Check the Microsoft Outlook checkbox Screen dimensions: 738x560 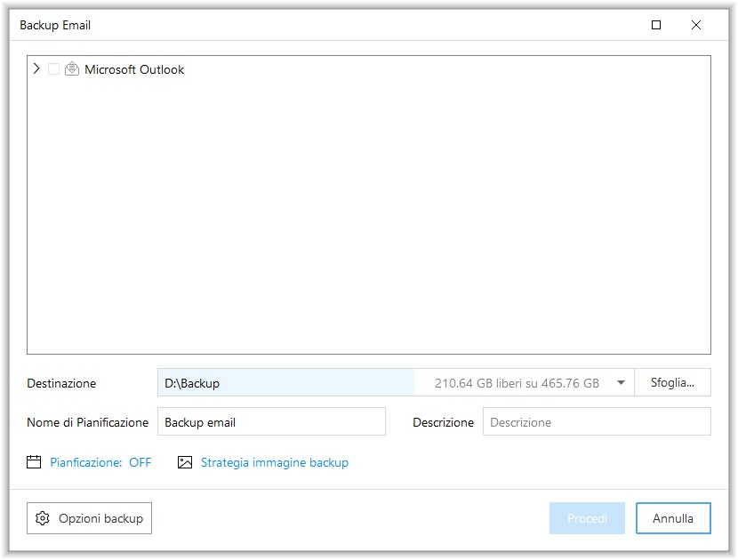click(x=54, y=69)
